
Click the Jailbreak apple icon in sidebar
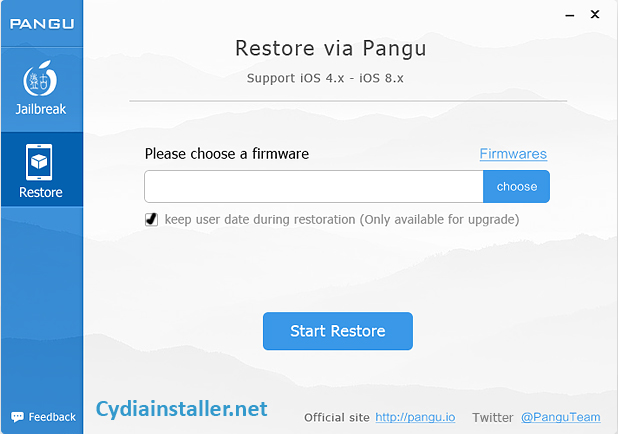41,81
